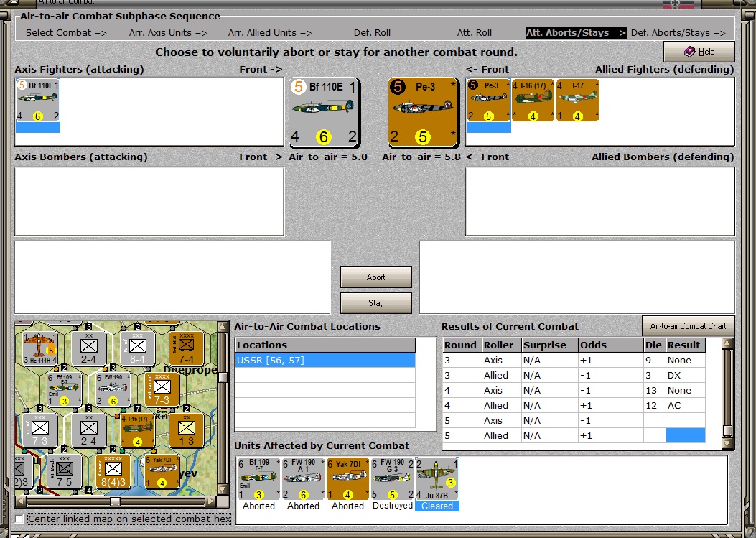Click map vertical scrollbar up arrow
This screenshot has height=538, width=756.
(x=223, y=327)
